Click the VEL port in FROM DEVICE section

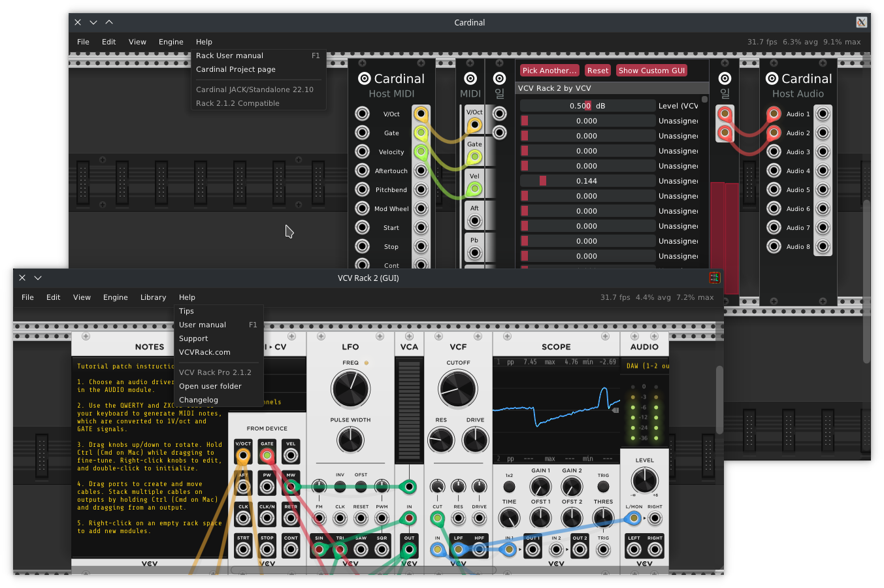pyautogui.click(x=291, y=455)
